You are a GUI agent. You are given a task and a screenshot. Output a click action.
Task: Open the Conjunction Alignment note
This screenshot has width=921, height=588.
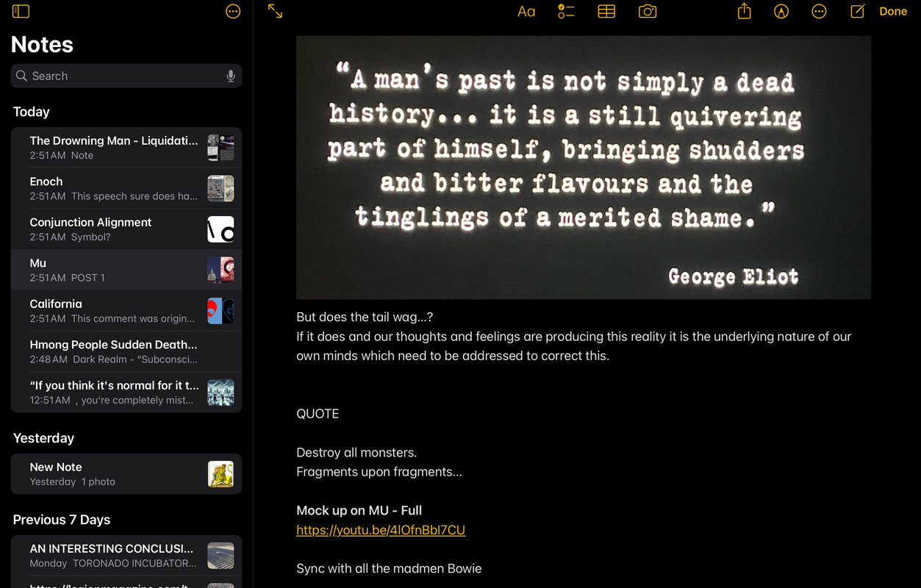(x=126, y=229)
